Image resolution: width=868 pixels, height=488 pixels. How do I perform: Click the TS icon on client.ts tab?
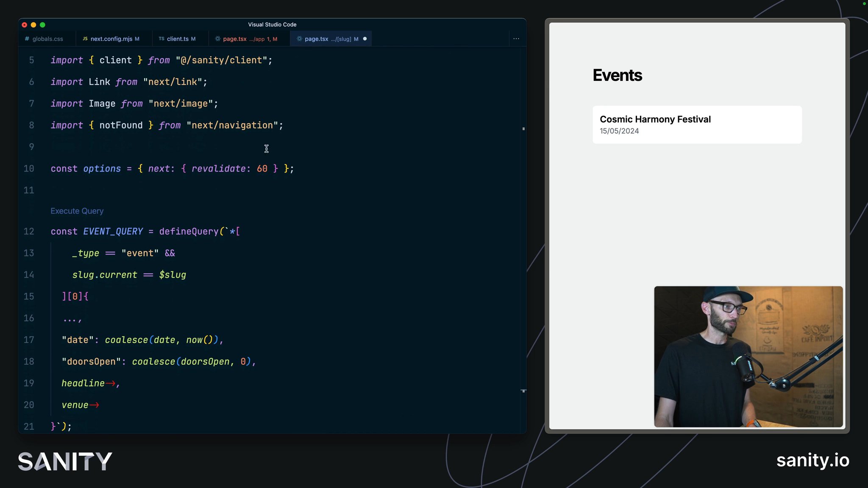tap(161, 39)
